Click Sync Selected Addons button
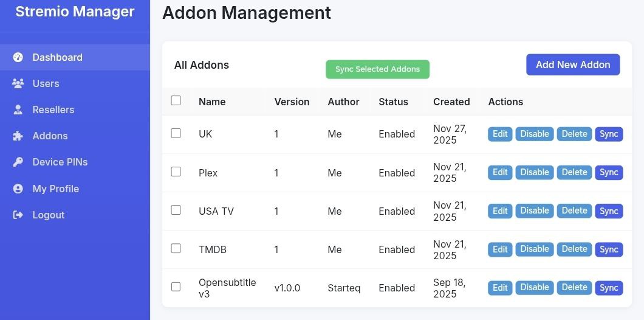This screenshot has width=644, height=320. tap(377, 69)
